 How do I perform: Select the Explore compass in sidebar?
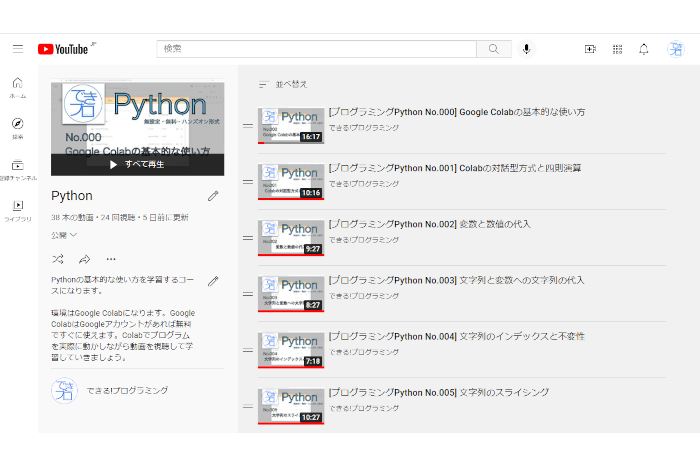point(18,129)
